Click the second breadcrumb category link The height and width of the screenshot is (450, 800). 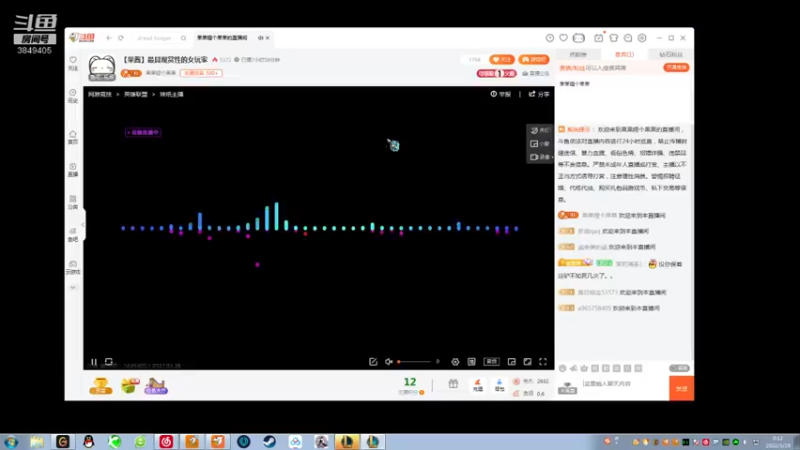tap(135, 94)
